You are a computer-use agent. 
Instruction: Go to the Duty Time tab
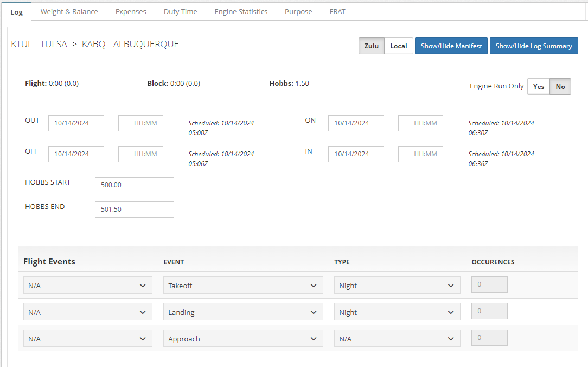pos(181,11)
